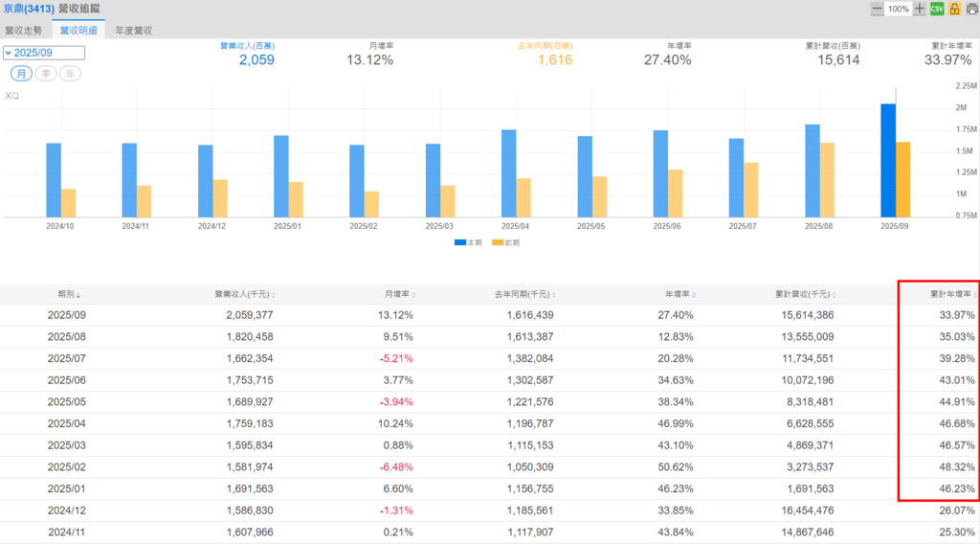Click the summary 累計營收 value 15,614
This screenshot has width=980, height=544.
click(838, 60)
